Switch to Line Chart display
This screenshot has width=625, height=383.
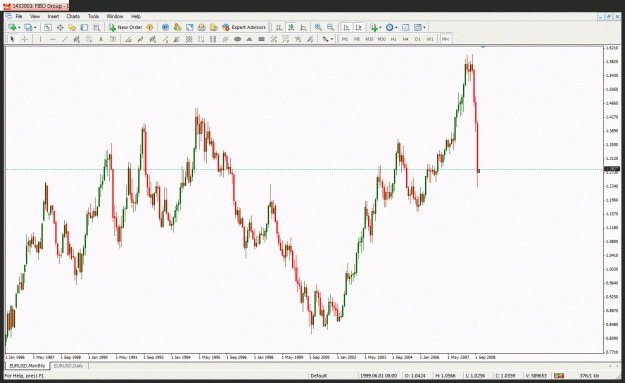(x=303, y=27)
